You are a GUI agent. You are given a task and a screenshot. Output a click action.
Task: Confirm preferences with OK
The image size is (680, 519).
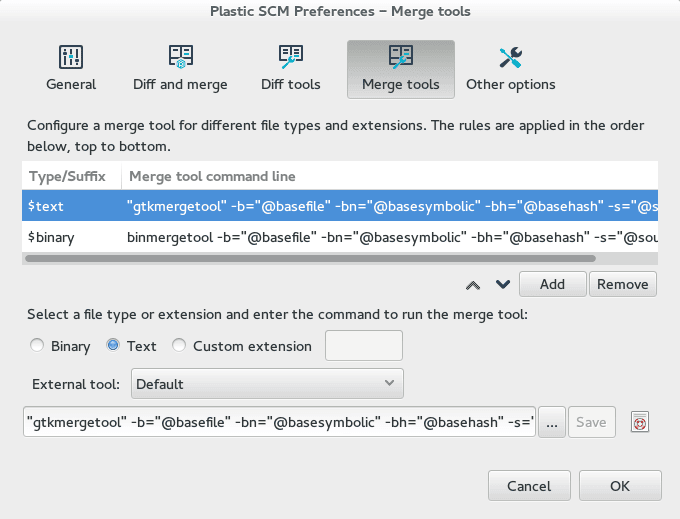[x=620, y=486]
